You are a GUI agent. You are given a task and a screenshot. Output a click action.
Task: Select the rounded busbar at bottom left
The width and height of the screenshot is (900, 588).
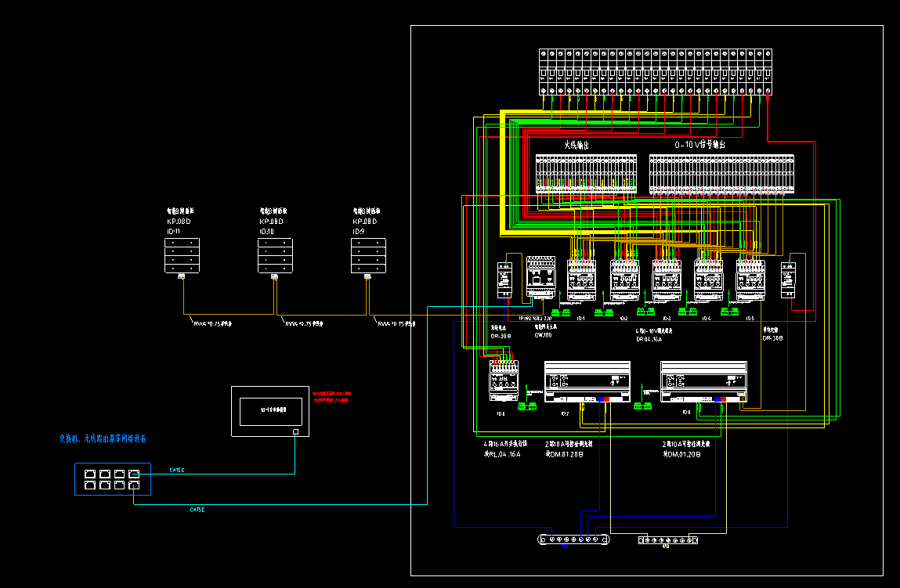pos(573,539)
